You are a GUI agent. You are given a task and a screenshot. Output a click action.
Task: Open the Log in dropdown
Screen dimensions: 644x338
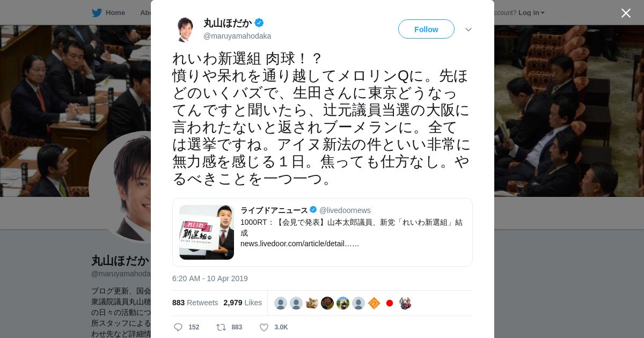[x=531, y=12]
